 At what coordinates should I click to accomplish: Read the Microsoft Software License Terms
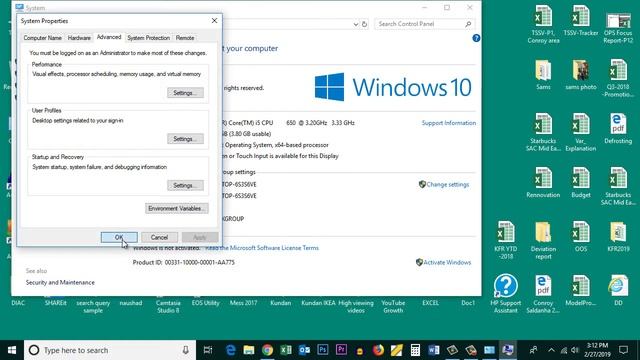click(262, 248)
